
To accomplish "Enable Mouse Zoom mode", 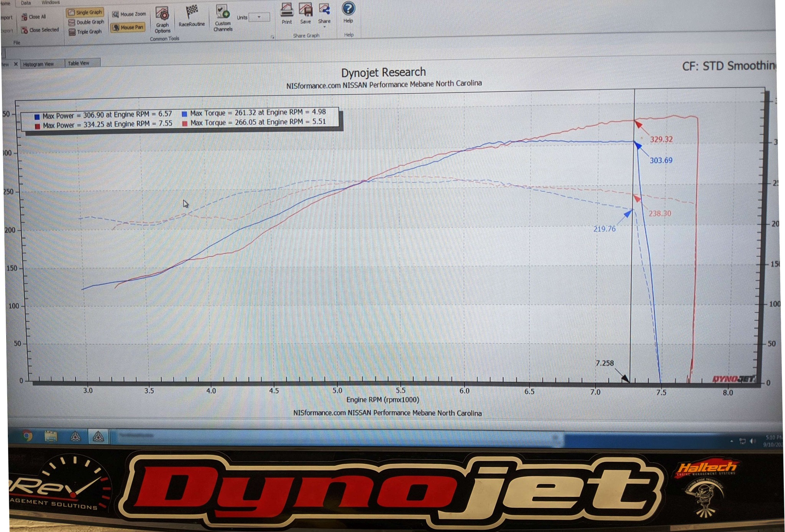I will click(129, 14).
